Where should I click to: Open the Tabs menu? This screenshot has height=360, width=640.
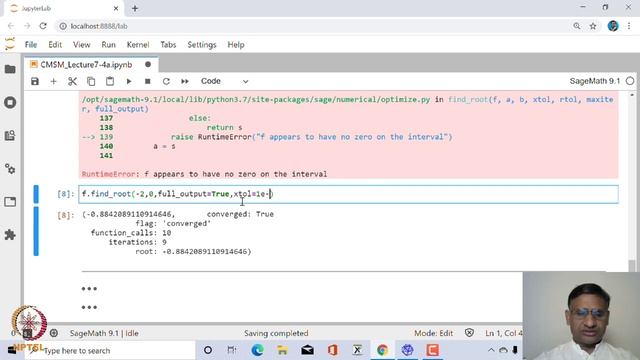coord(168,44)
